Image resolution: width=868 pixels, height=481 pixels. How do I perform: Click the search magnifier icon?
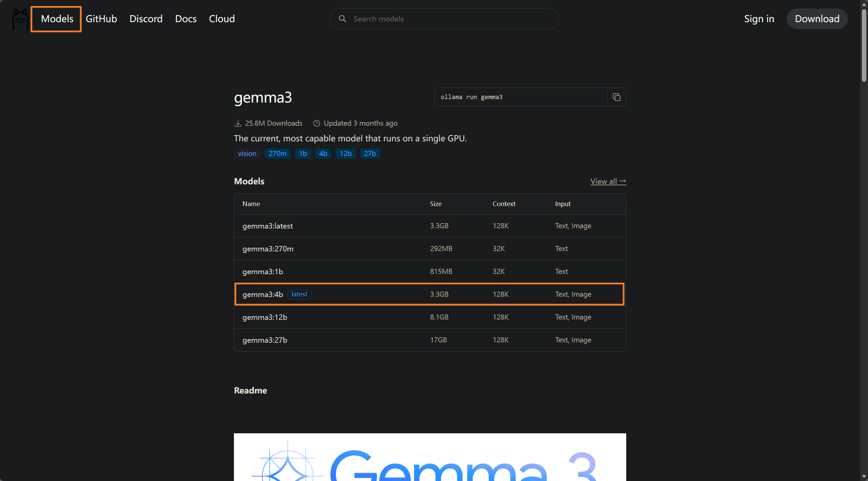tap(343, 19)
